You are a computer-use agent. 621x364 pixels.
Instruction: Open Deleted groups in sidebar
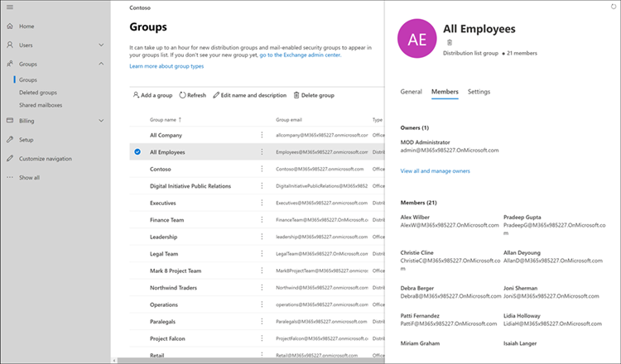coord(38,93)
